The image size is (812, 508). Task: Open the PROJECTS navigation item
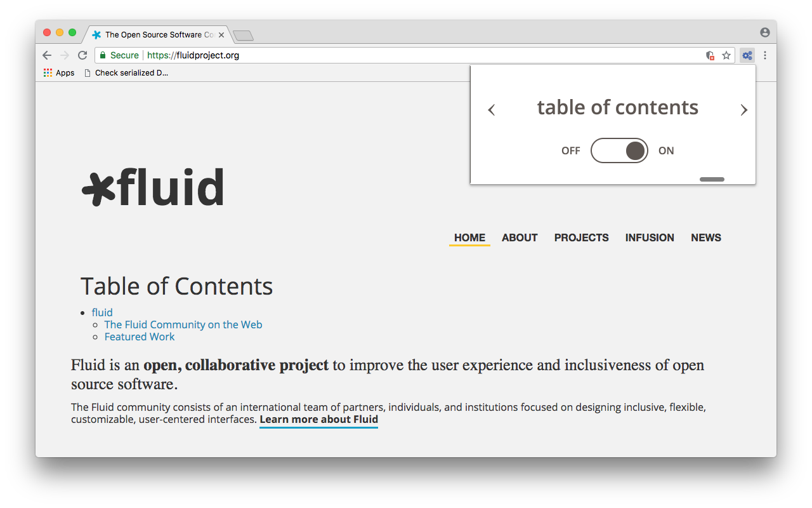tap(581, 237)
